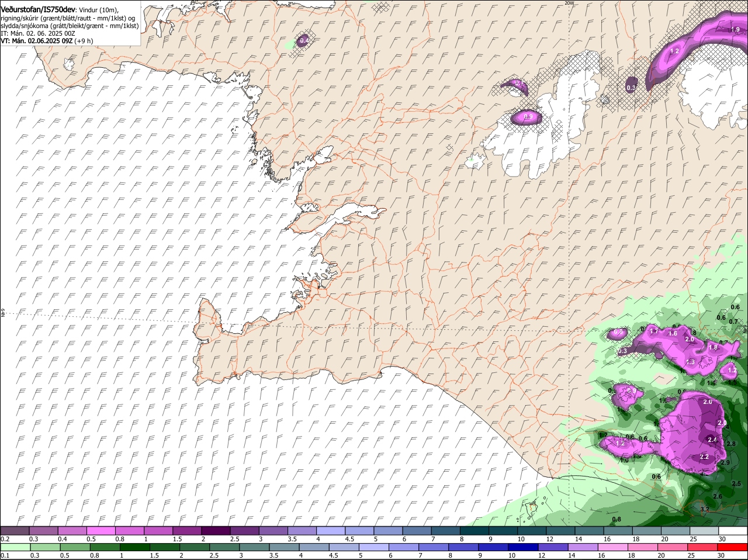Click the white 30 swatch in the upper legend
This screenshot has height=560, width=748.
pos(734,530)
